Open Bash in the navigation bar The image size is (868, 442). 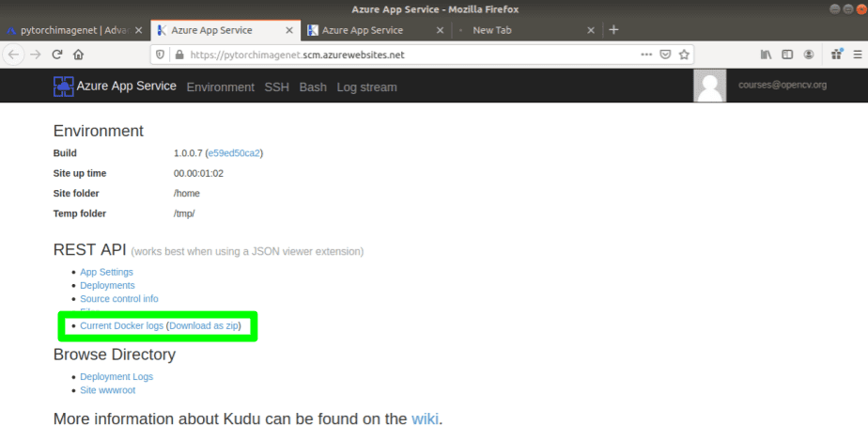point(313,87)
